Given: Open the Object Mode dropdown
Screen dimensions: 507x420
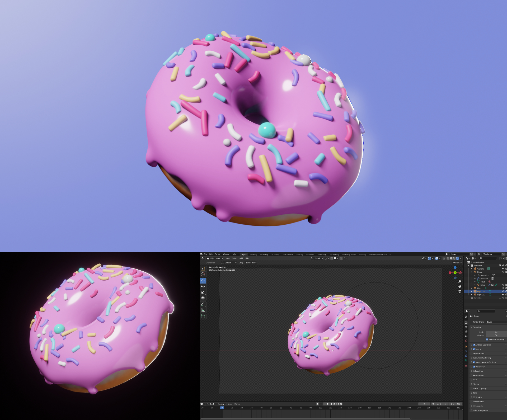Looking at the screenshot, I should click(215, 258).
